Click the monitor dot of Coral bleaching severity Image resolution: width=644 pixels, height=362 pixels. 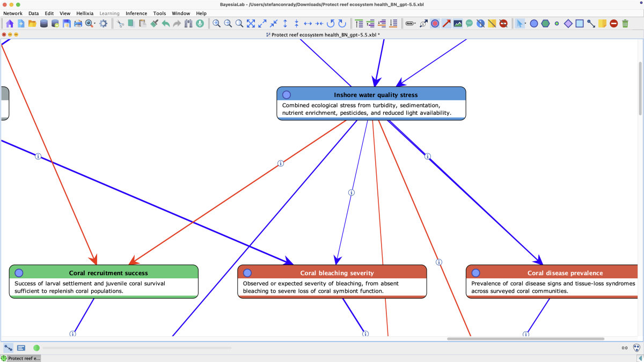point(247,273)
